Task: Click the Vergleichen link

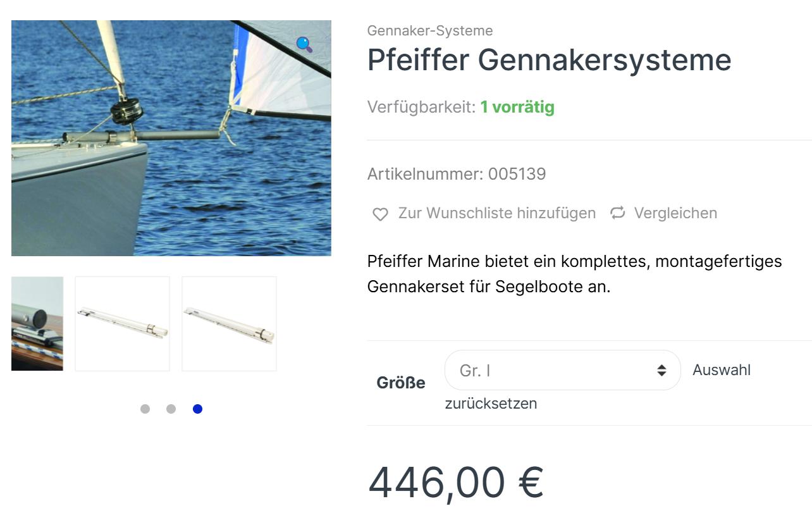Action: tap(675, 213)
